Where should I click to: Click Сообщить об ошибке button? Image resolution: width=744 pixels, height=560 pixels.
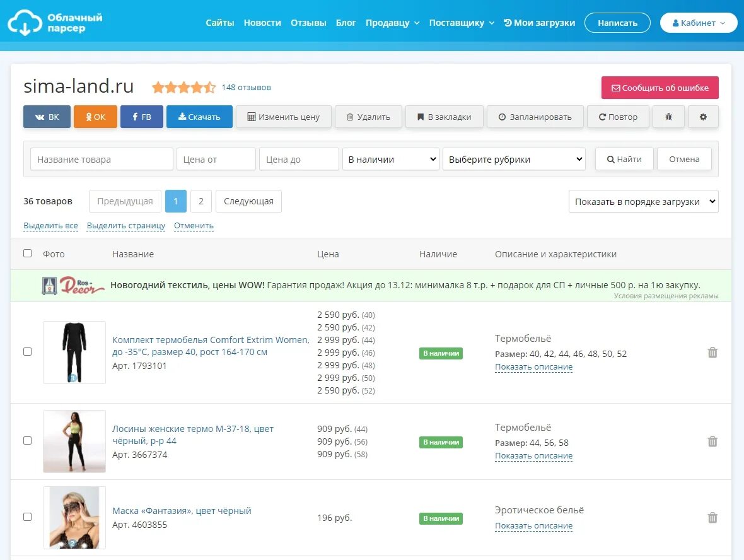660,88
